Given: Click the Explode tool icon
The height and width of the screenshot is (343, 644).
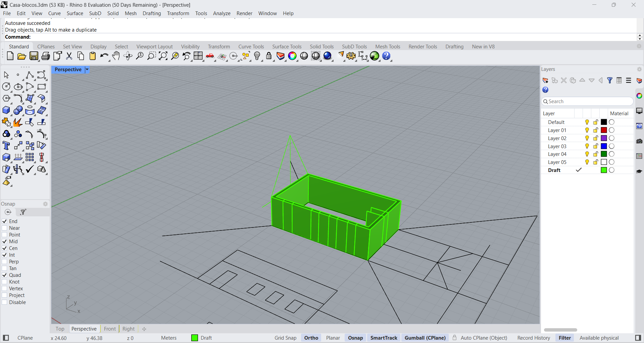Looking at the screenshot, I should (x=18, y=123).
